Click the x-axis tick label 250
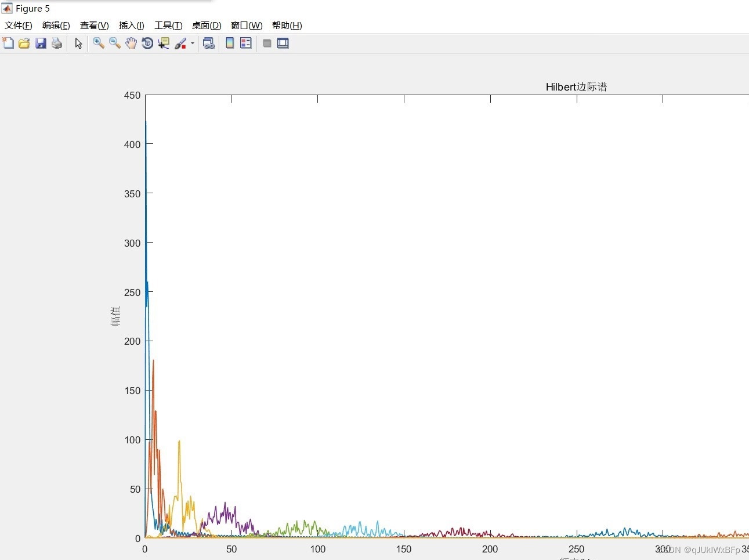Image resolution: width=749 pixels, height=560 pixels. (576, 549)
